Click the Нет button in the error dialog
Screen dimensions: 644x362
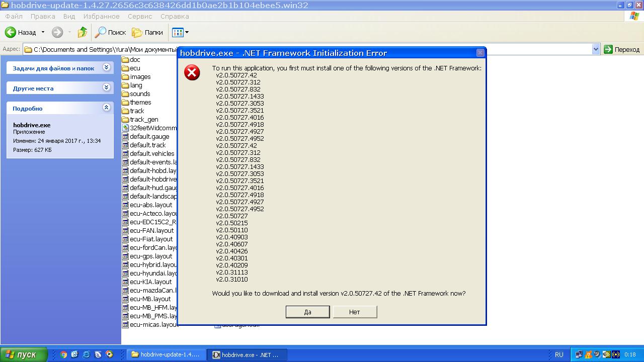pos(355,312)
